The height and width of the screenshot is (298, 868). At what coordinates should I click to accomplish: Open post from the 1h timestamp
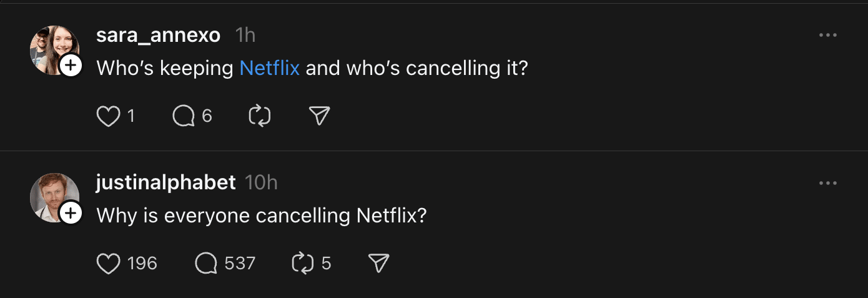click(245, 36)
